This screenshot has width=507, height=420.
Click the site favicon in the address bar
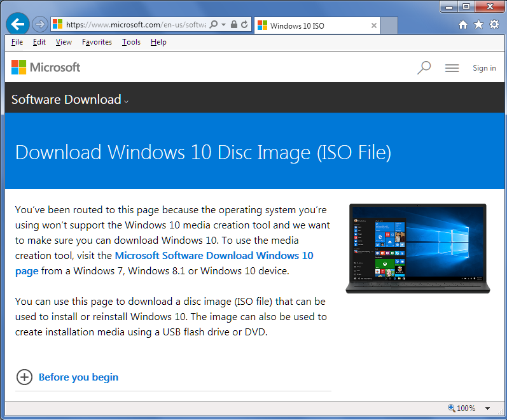point(57,24)
